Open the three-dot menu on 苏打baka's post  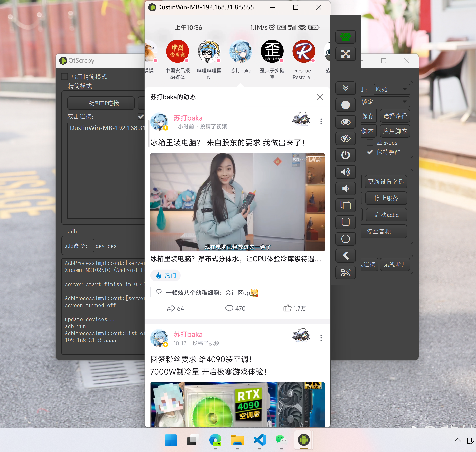pyautogui.click(x=321, y=121)
